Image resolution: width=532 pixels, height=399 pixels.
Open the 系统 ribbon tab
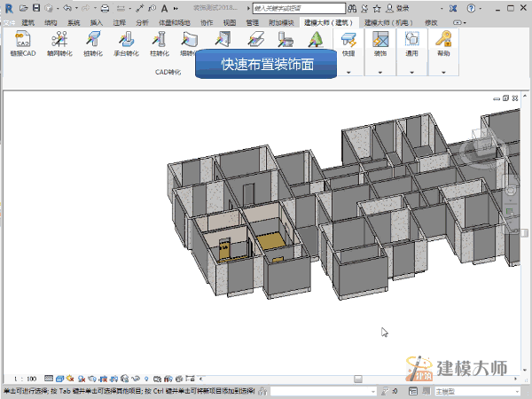[74, 23]
